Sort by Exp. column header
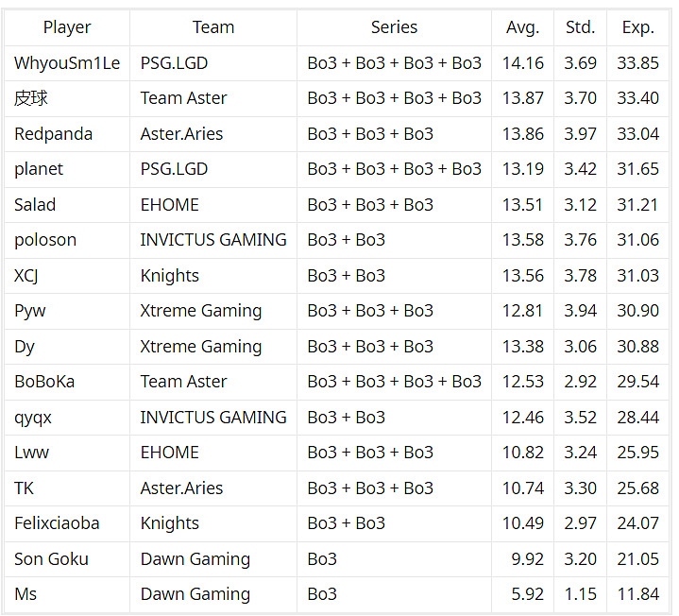 (638, 27)
